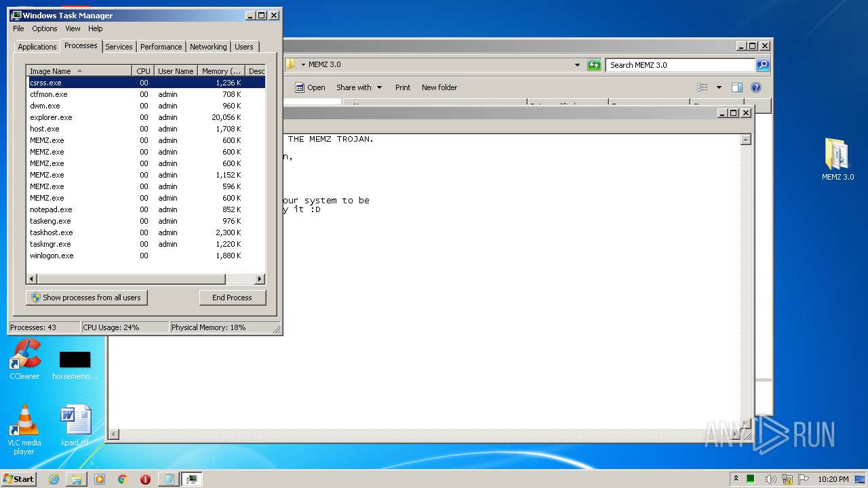Click the Task Manager CPU tray icon
This screenshot has width=868, height=488.
coord(751,479)
